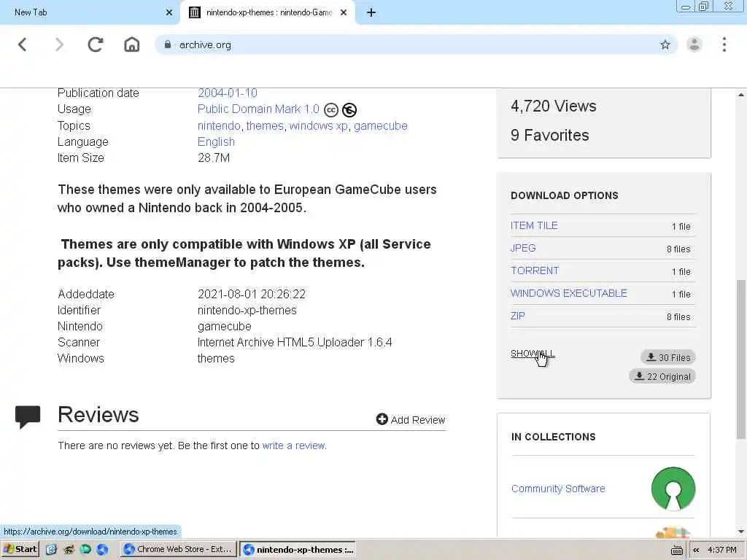Open the nintendo topic link
The height and width of the screenshot is (560, 747).
pyautogui.click(x=219, y=125)
